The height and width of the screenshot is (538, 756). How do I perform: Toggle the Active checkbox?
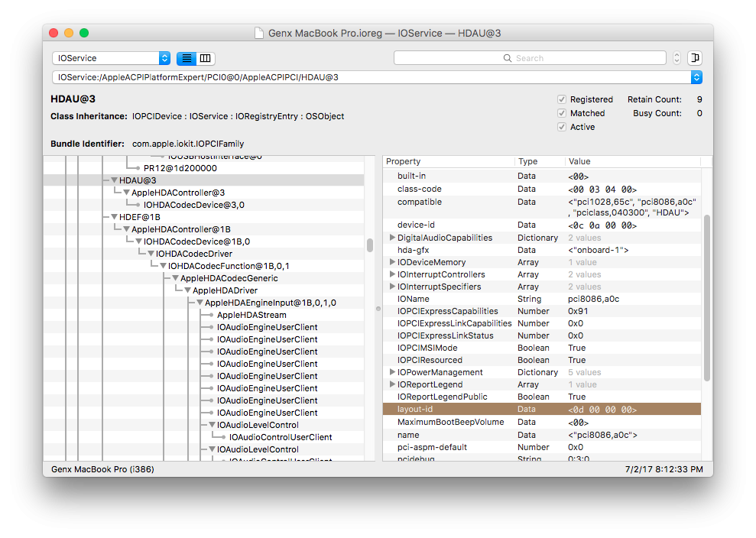click(562, 127)
